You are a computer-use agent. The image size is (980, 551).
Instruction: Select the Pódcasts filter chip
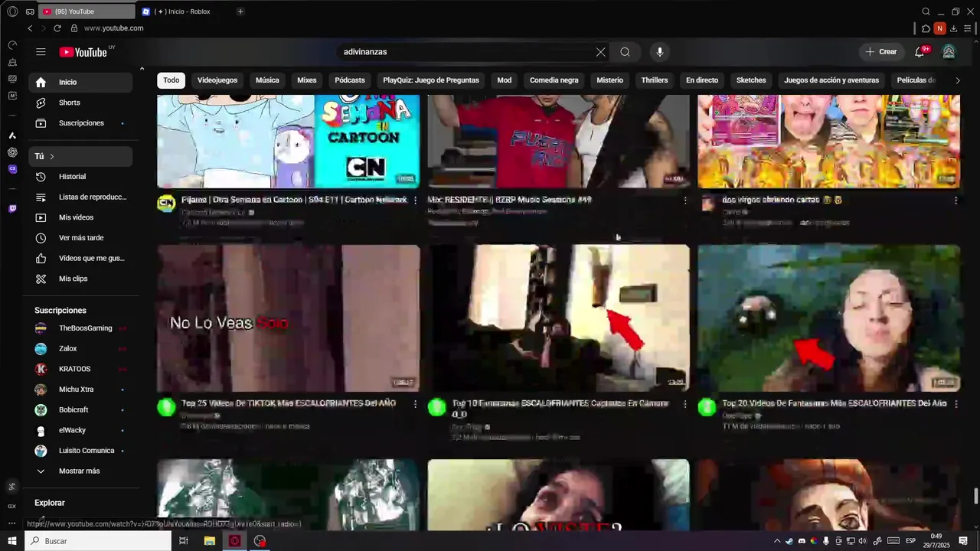(x=350, y=80)
